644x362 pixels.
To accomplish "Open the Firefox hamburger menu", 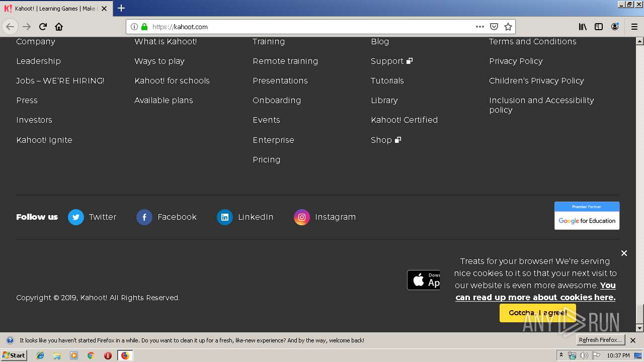I will pos(634,27).
